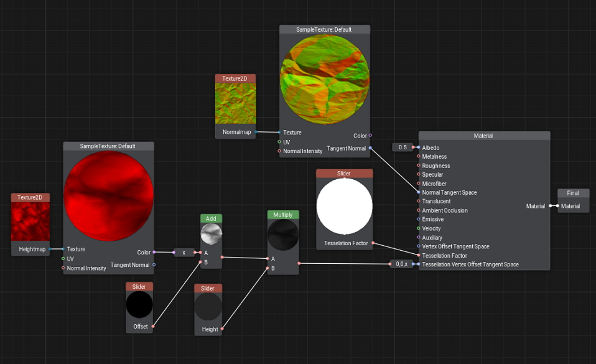Click the Metalness input port on Material
The image size is (596, 364).
coord(419,157)
